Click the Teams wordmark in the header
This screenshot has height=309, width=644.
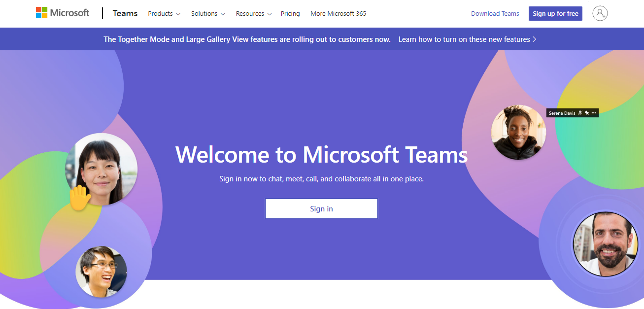[125, 13]
